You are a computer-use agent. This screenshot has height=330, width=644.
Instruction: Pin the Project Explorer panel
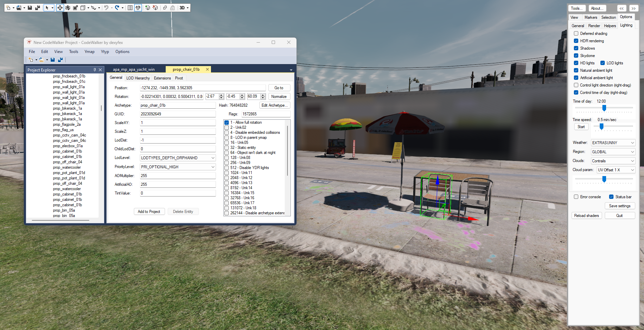[x=95, y=70]
